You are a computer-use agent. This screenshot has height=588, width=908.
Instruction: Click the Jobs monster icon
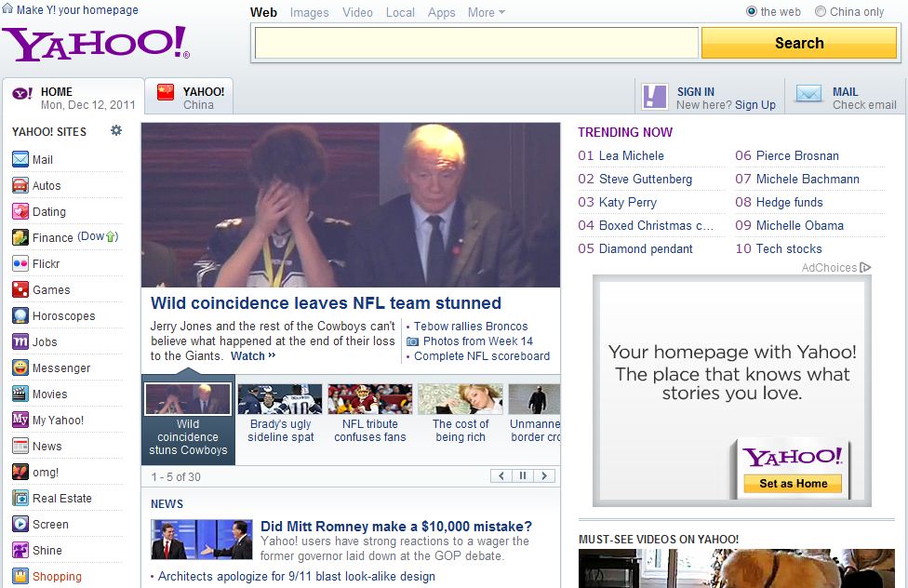20,341
